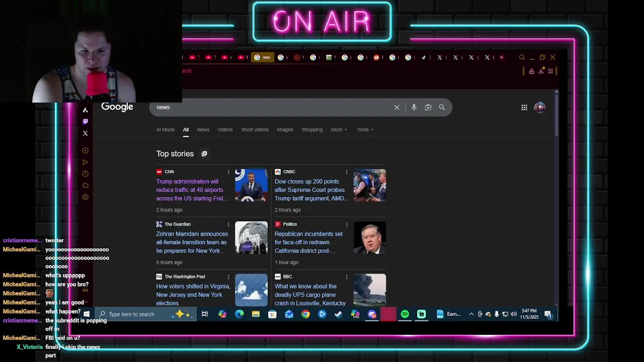The image size is (644, 362).
Task: Clear the Google search box with X
Action: pyautogui.click(x=396, y=107)
